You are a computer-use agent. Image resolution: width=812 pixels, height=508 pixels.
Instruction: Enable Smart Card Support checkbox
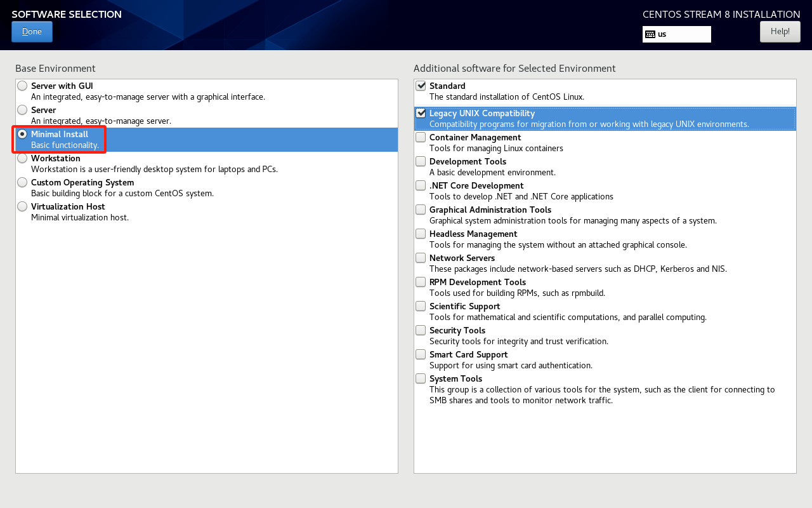coord(421,354)
